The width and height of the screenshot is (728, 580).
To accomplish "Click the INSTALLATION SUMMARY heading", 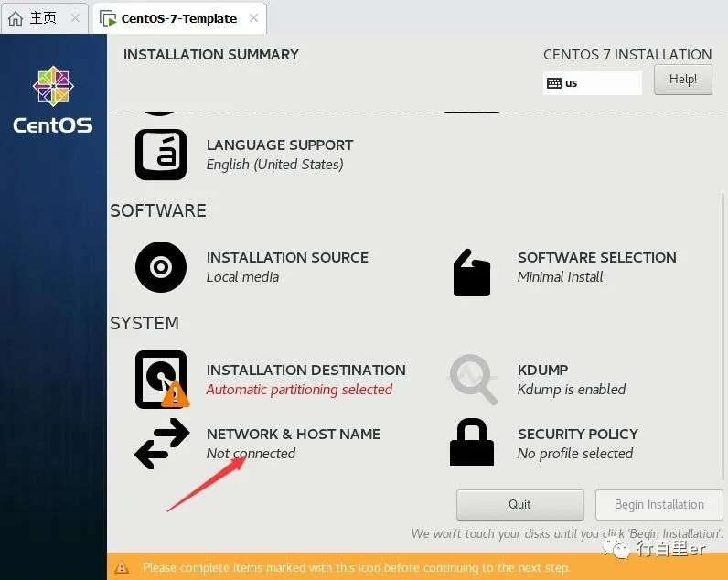I will click(211, 54).
